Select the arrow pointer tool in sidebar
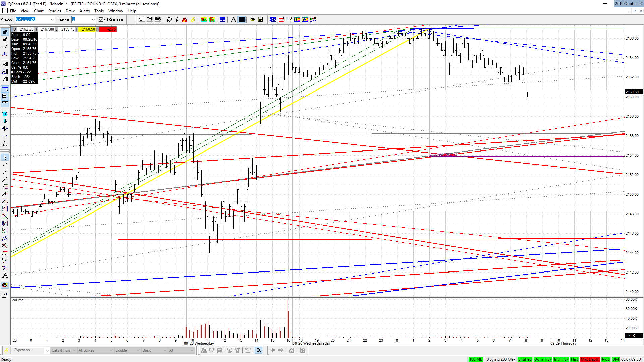644x362 pixels. point(5,157)
